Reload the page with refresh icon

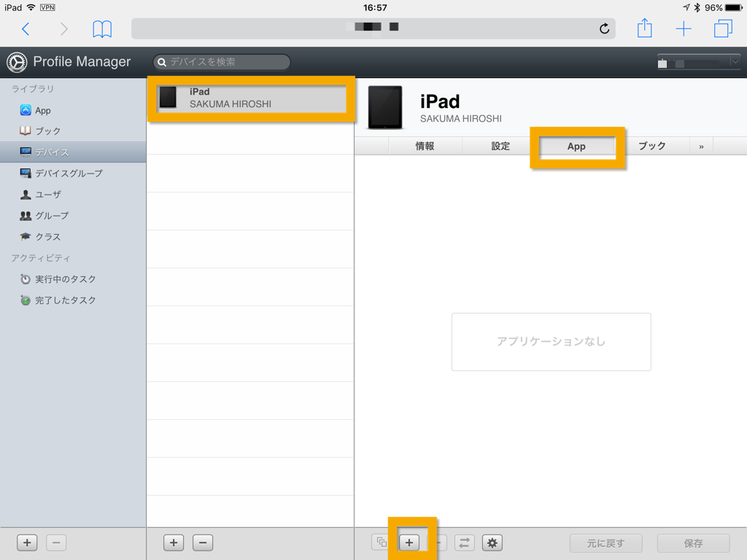[x=604, y=28]
